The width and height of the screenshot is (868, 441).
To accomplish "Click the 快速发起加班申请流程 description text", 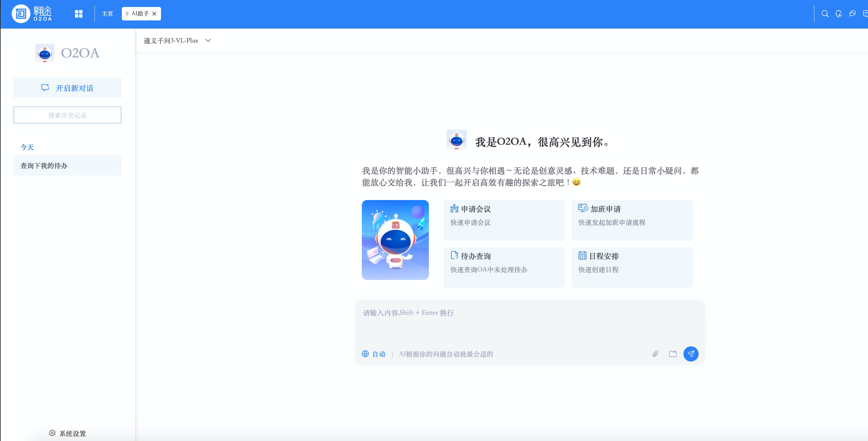I will coord(612,222).
